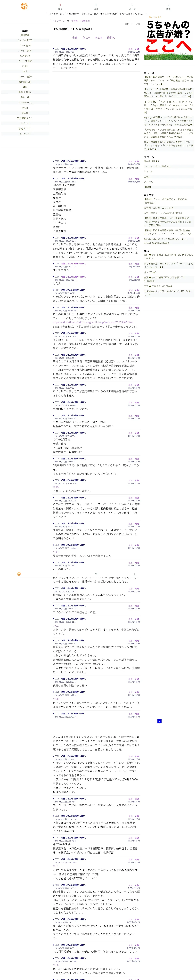Open the 発見 navigation item
This screenshot has height=980, width=196.
point(60,7)
